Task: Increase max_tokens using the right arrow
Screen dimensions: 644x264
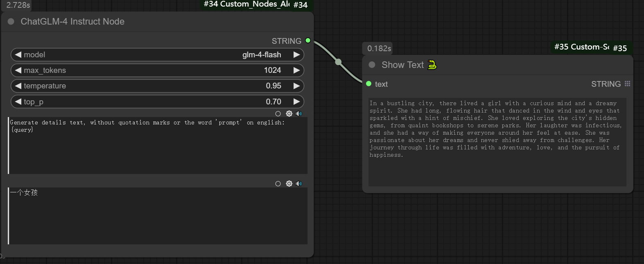Action: tap(296, 70)
